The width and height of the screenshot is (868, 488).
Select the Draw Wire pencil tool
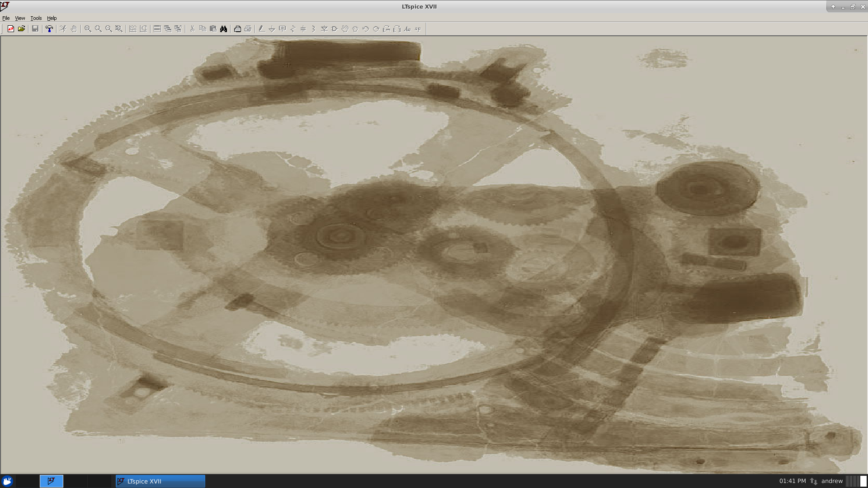click(x=262, y=29)
